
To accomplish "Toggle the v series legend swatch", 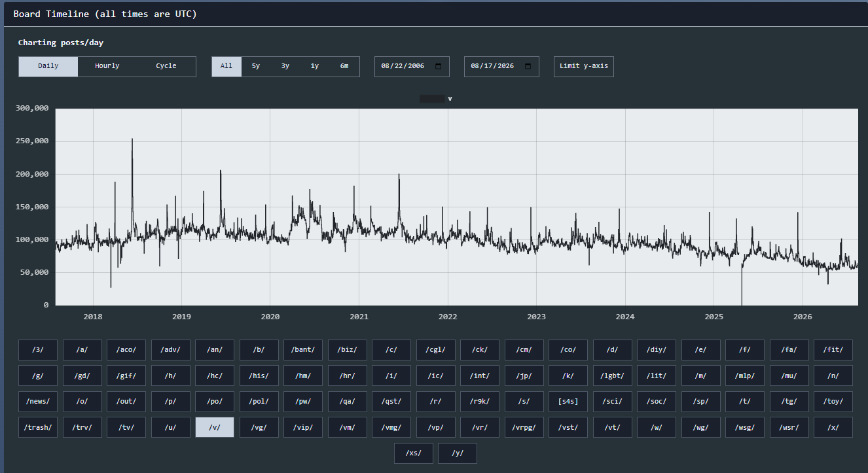I will coord(432,99).
